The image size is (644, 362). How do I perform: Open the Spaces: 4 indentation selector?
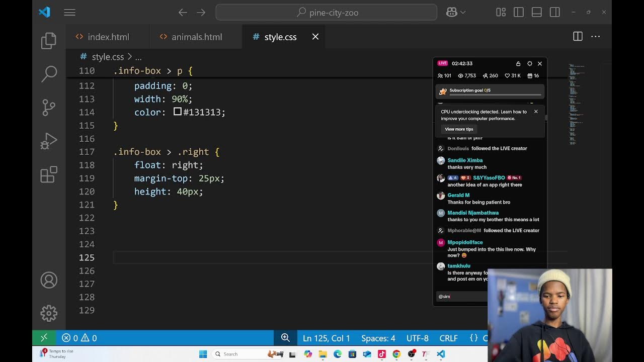click(x=378, y=338)
